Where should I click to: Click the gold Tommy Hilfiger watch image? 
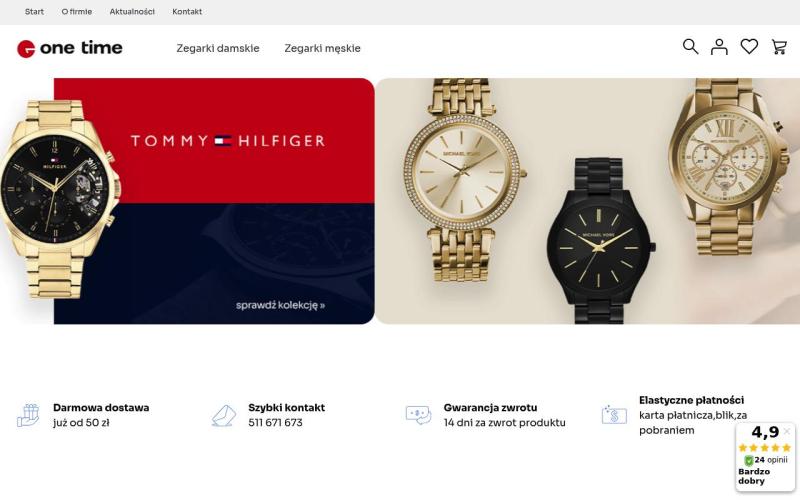pyautogui.click(x=60, y=199)
